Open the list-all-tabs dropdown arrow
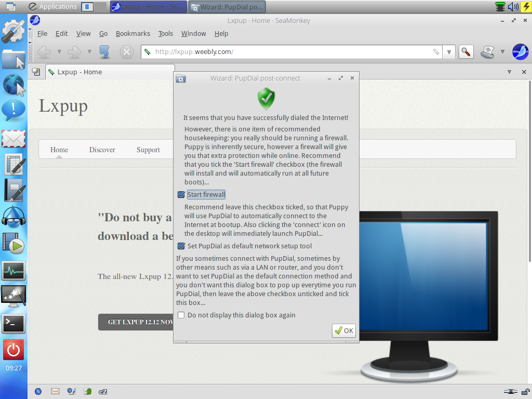 (x=509, y=72)
